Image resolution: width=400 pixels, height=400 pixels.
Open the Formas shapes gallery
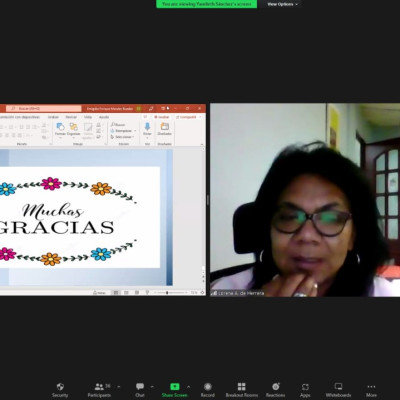(60, 129)
